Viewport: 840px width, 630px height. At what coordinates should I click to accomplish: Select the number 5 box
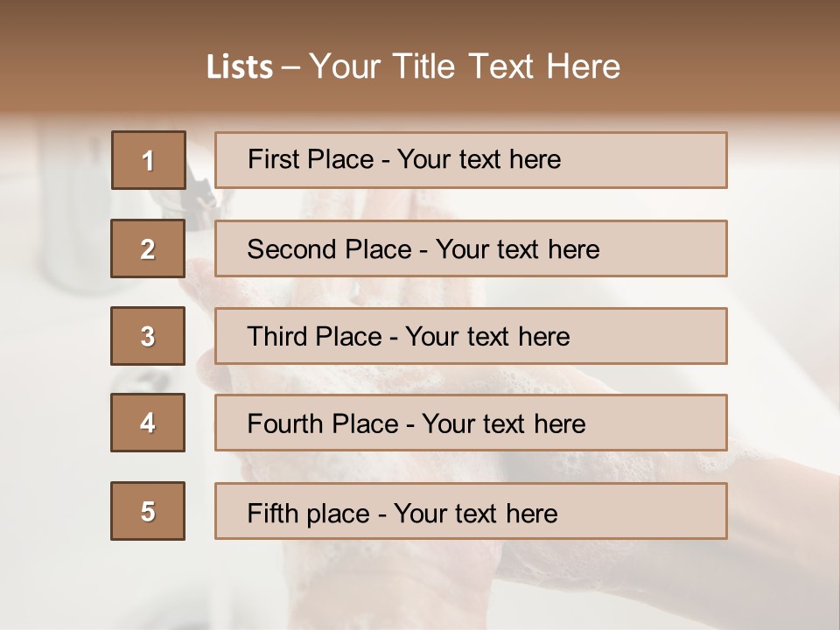tap(148, 510)
